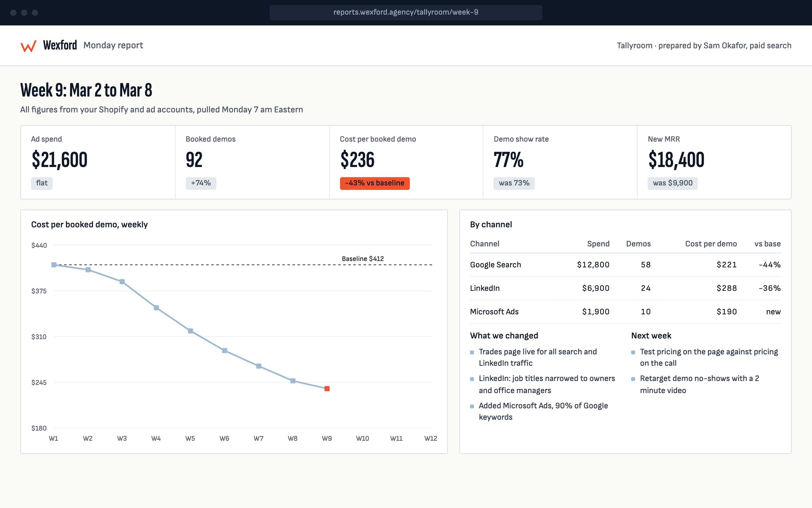Click the $440 y-axis label
The image size is (812, 508).
[x=39, y=245]
